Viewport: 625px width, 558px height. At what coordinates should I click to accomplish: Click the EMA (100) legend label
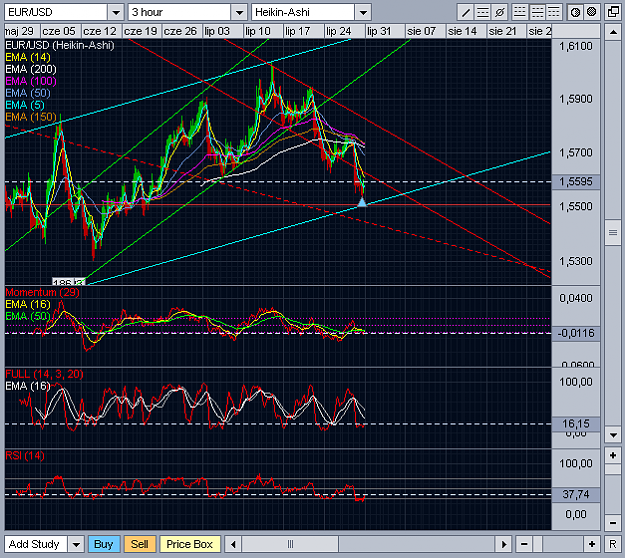tap(31, 81)
